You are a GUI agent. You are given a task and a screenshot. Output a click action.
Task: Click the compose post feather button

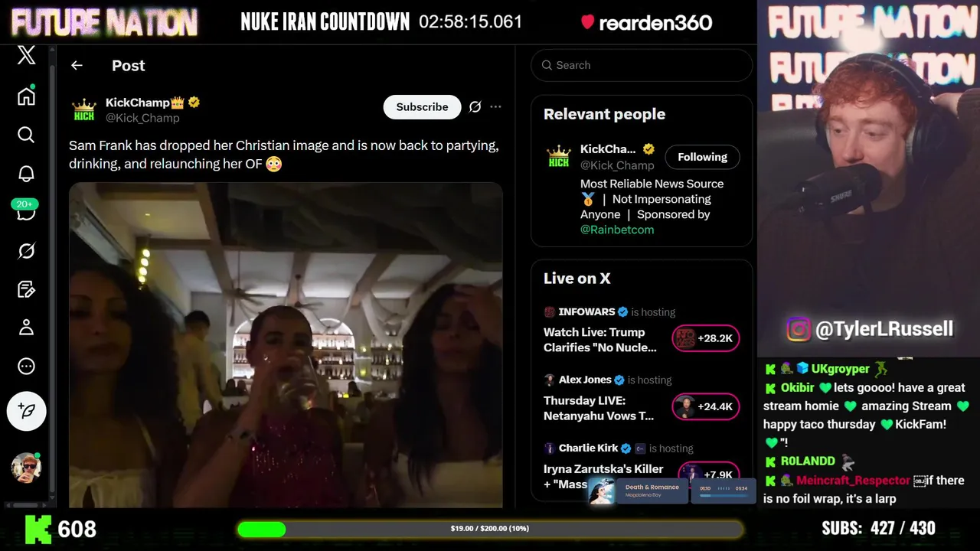[27, 410]
